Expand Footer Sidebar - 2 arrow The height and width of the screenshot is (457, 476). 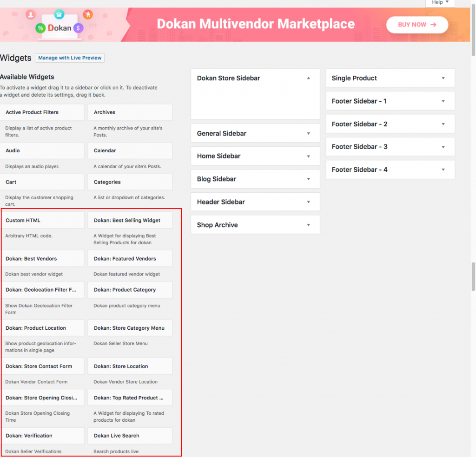coord(443,124)
